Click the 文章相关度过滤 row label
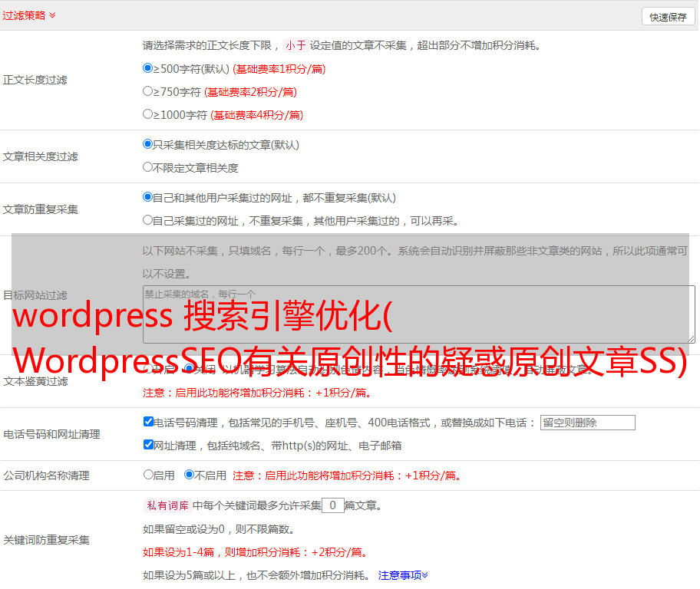This screenshot has height=589, width=700. coord(40,156)
